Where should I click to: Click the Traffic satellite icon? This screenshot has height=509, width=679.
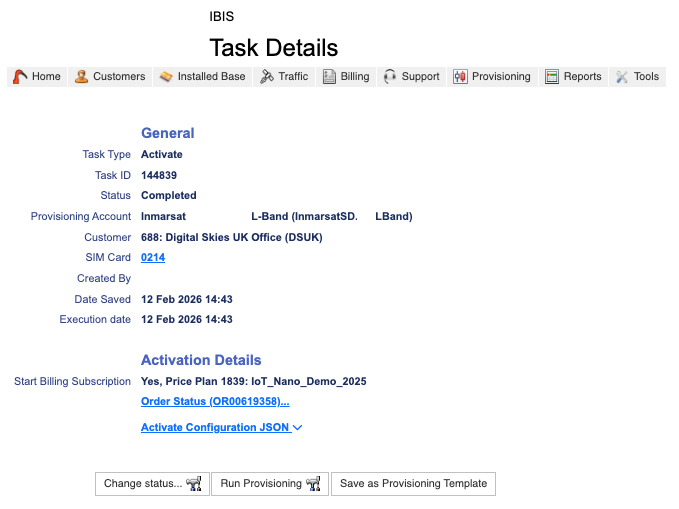(x=266, y=77)
